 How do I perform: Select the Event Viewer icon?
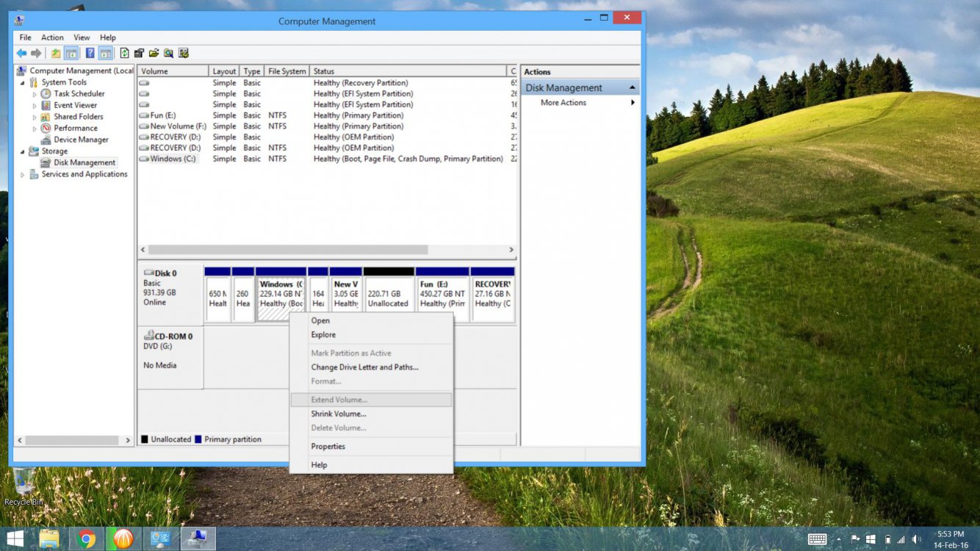[x=46, y=105]
